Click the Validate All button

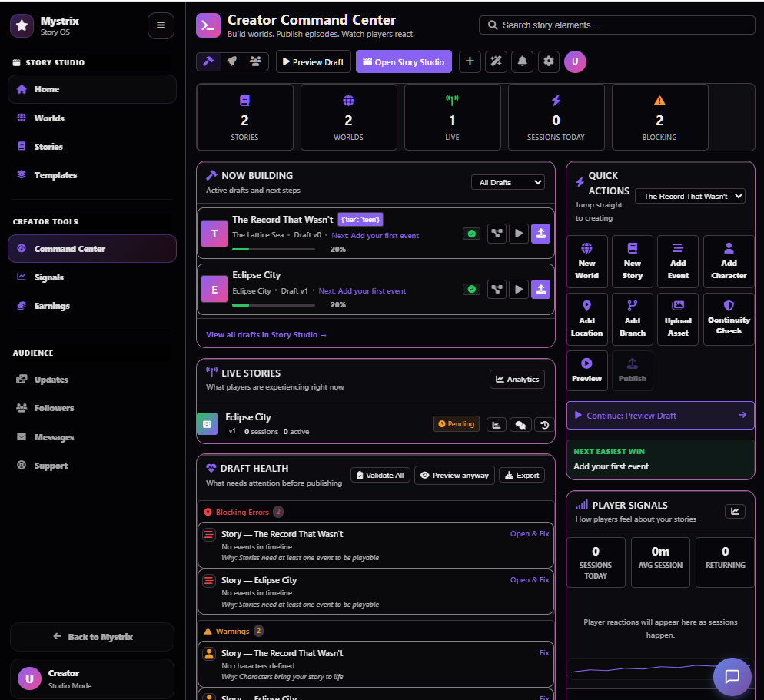(380, 475)
